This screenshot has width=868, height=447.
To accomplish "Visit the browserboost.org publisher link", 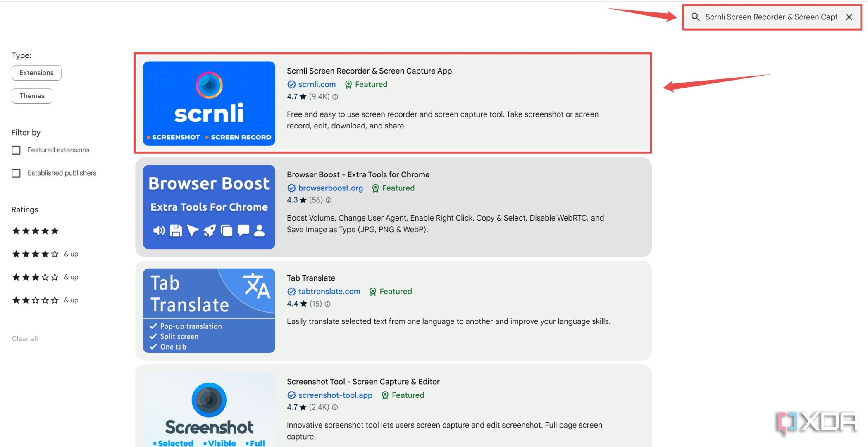I will 331,188.
